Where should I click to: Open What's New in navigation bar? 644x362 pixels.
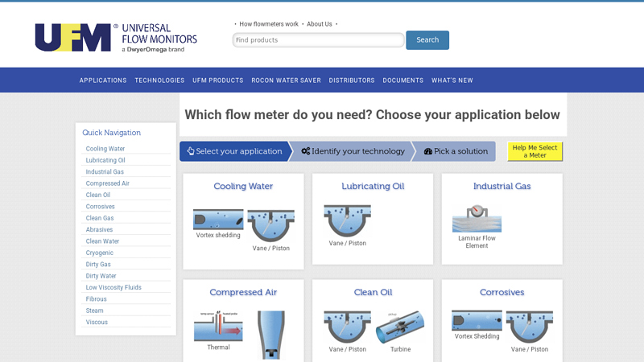(x=452, y=80)
